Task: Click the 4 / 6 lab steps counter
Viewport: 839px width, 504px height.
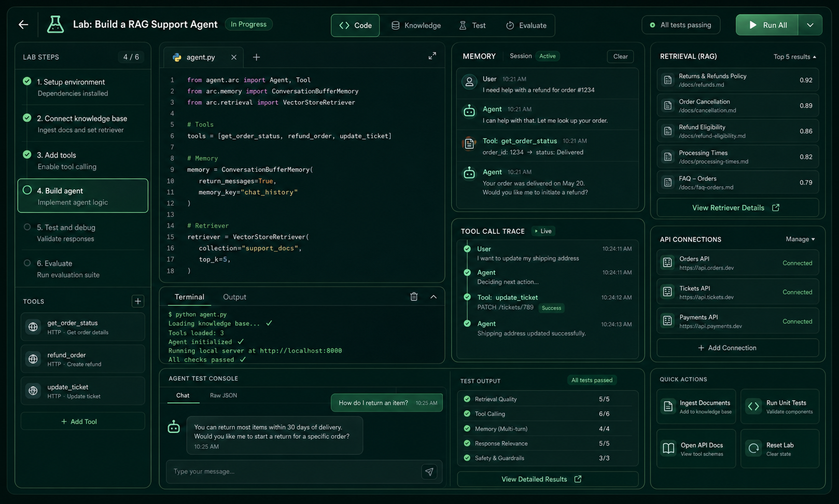Action: pos(131,57)
